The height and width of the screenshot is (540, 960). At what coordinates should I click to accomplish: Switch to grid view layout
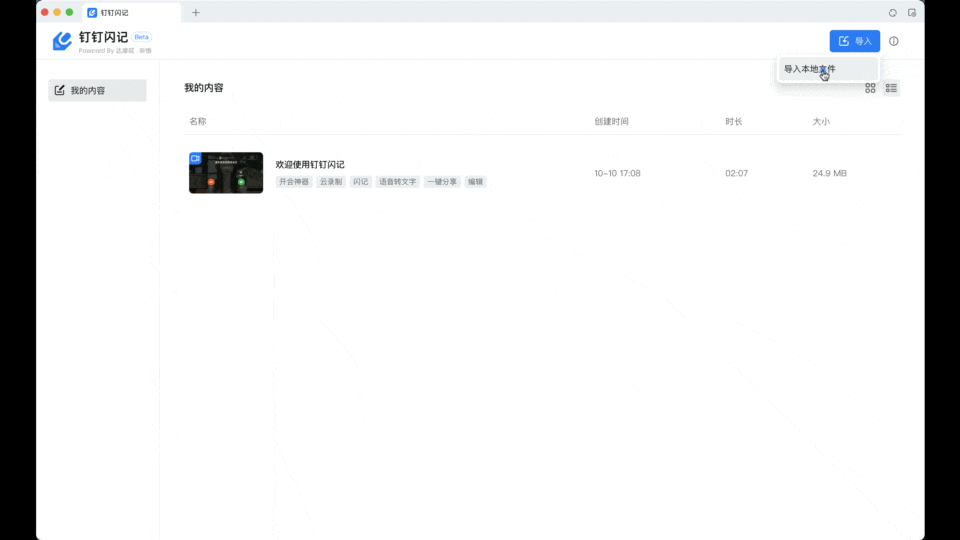click(870, 88)
